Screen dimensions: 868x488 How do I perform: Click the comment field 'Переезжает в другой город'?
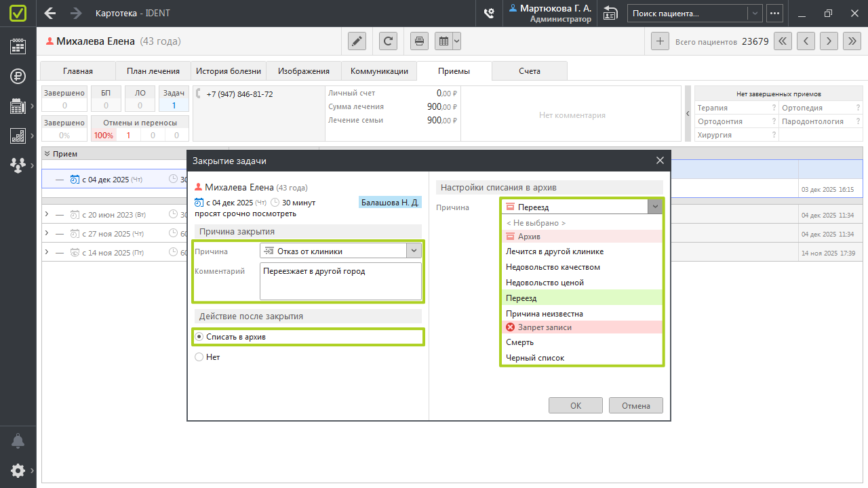(x=340, y=281)
